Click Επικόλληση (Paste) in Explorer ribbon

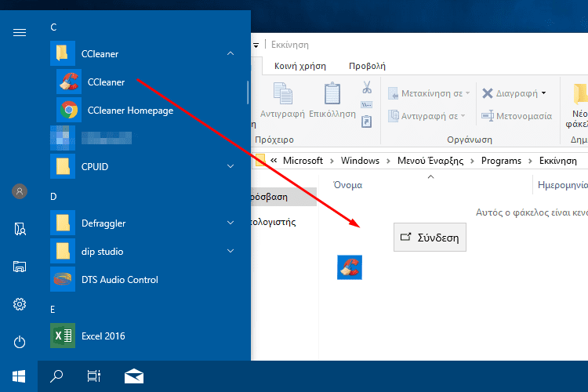tap(332, 100)
